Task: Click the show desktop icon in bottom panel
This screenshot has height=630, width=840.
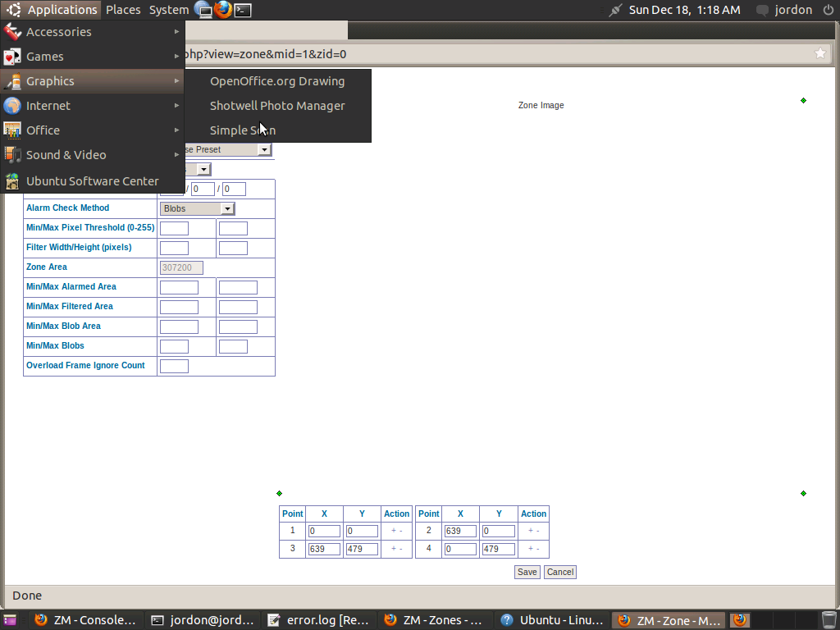Action: pos(10,620)
